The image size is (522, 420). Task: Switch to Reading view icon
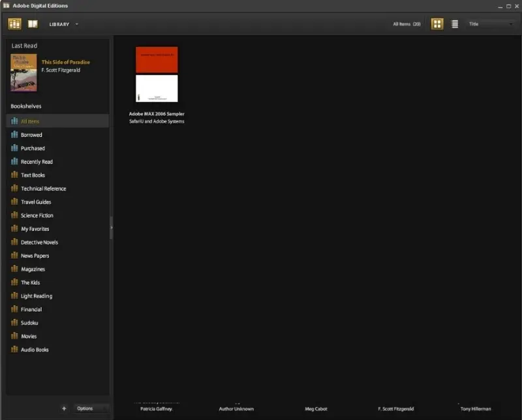coord(33,24)
